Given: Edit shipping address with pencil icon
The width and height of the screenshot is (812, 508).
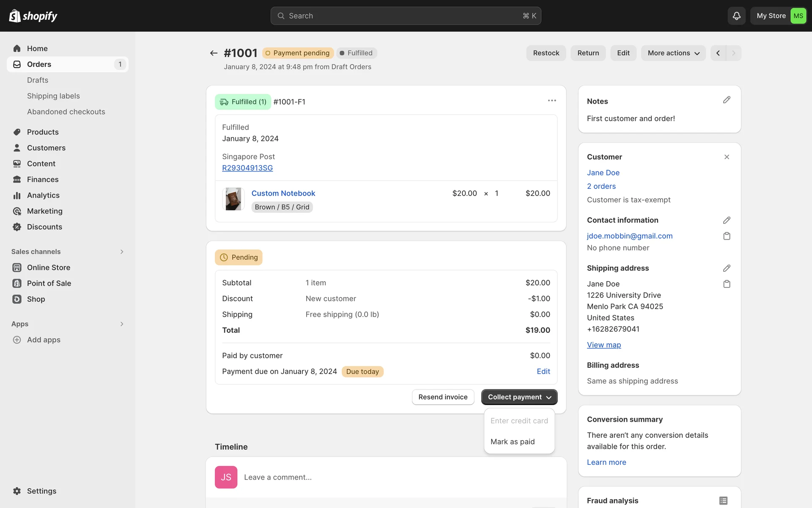Looking at the screenshot, I should pyautogui.click(x=727, y=268).
